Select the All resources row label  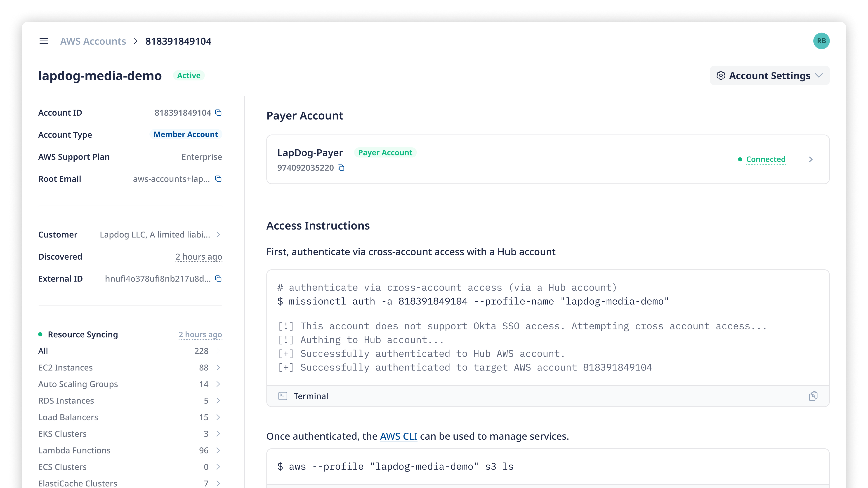pos(43,351)
